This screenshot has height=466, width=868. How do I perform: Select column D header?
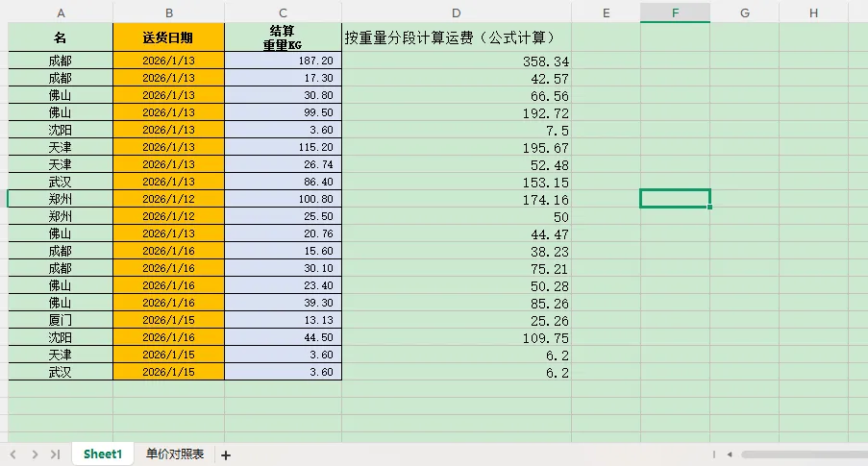coord(457,12)
